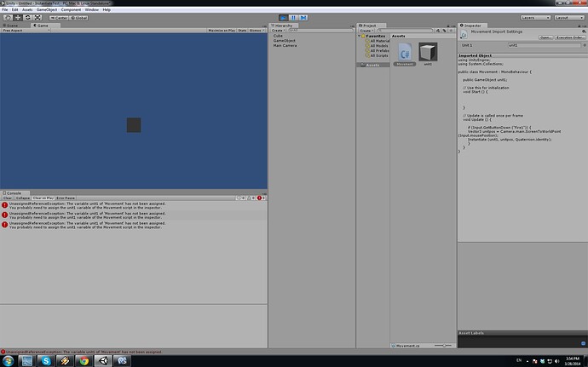The image size is (588, 367).
Task: Select the Inspector tab
Action: pyautogui.click(x=470, y=26)
